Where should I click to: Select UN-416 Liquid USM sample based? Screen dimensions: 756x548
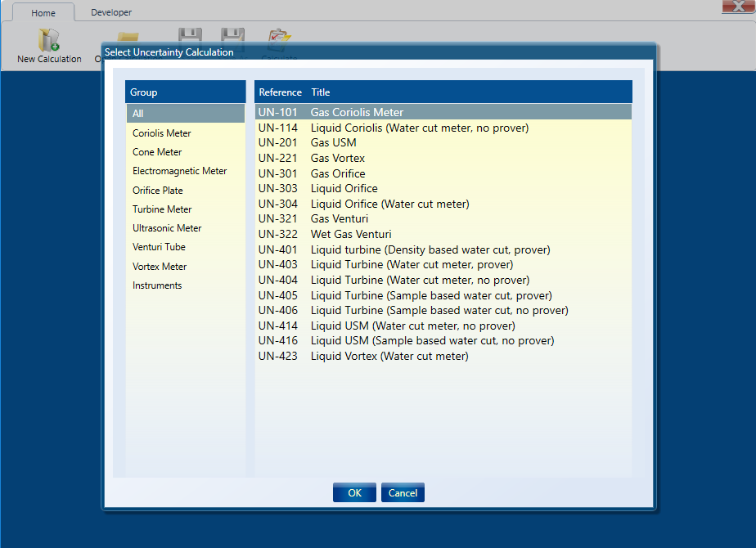(443, 341)
